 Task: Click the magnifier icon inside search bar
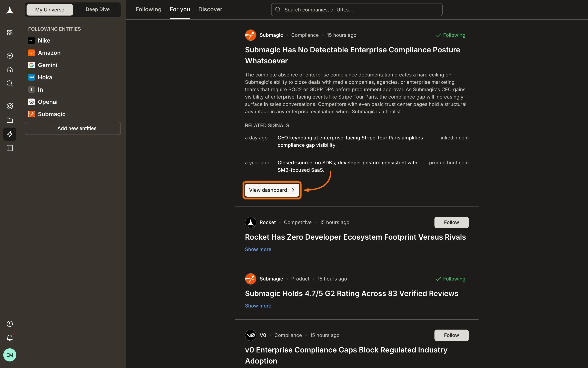click(x=278, y=10)
